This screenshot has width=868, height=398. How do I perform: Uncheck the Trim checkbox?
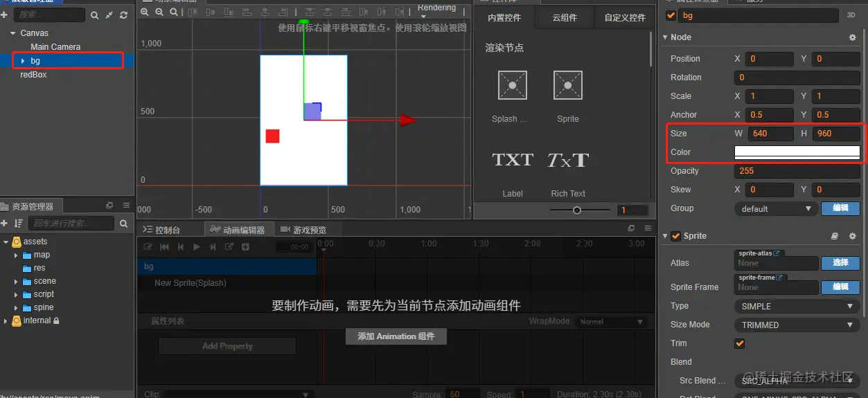coord(739,343)
